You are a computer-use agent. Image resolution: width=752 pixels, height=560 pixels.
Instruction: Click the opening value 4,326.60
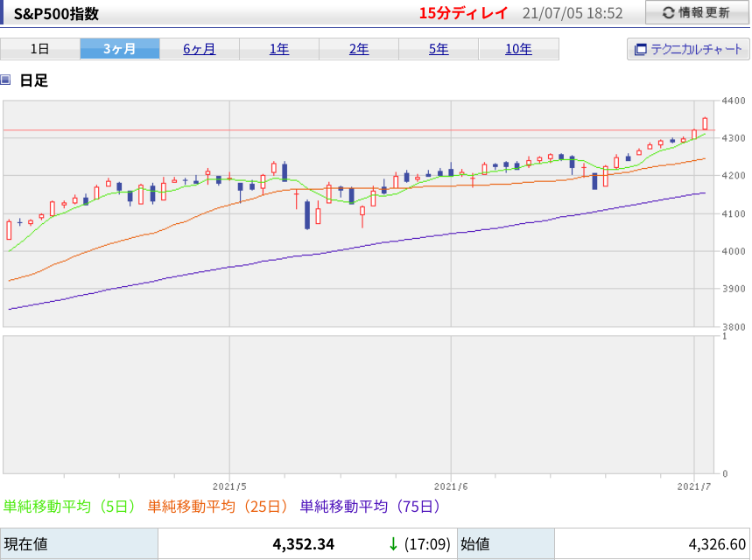(717, 544)
